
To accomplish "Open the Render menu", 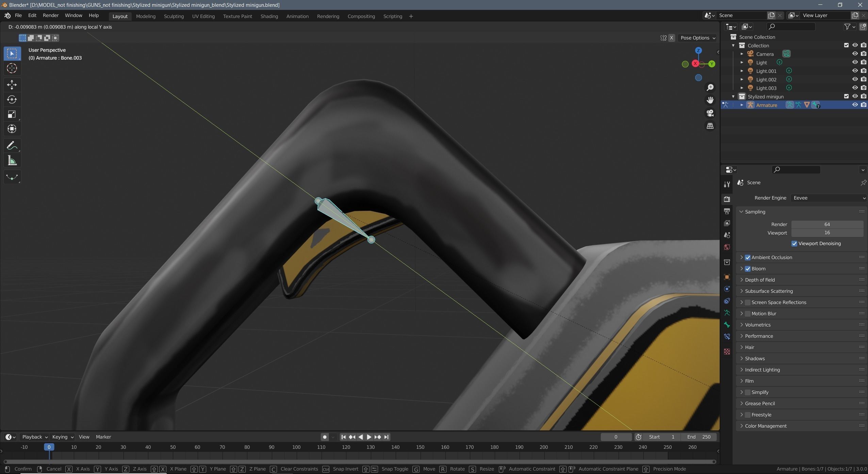I will (x=50, y=15).
